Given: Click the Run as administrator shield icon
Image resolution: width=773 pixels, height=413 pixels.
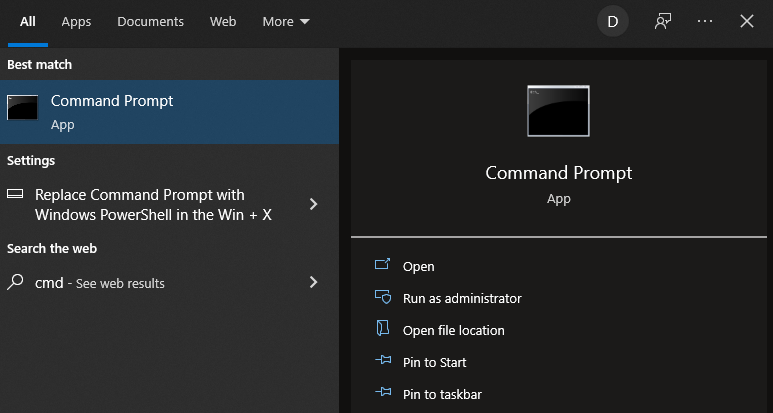Looking at the screenshot, I should [x=383, y=297].
